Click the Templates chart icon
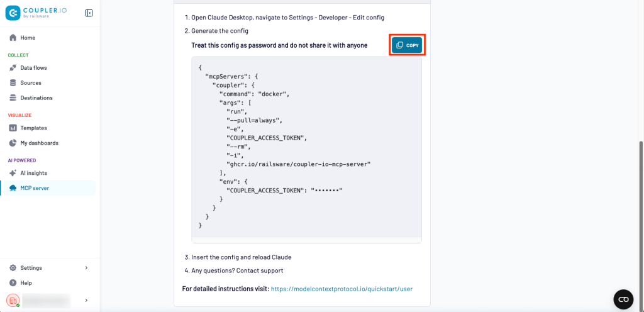Screen dimensions: 644x312 (13, 128)
